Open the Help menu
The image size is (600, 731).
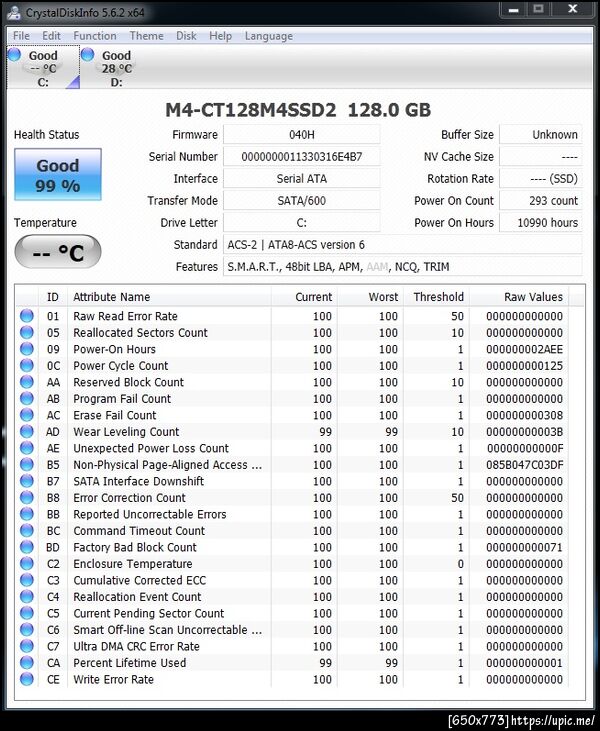[x=220, y=36]
